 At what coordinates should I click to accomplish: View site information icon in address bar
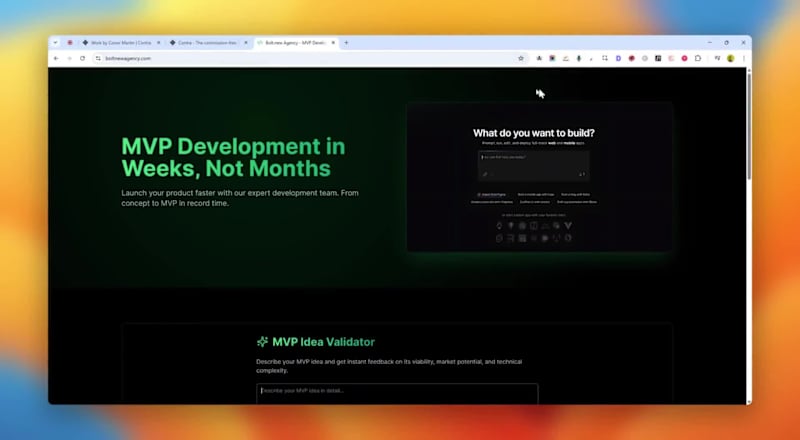(98, 58)
